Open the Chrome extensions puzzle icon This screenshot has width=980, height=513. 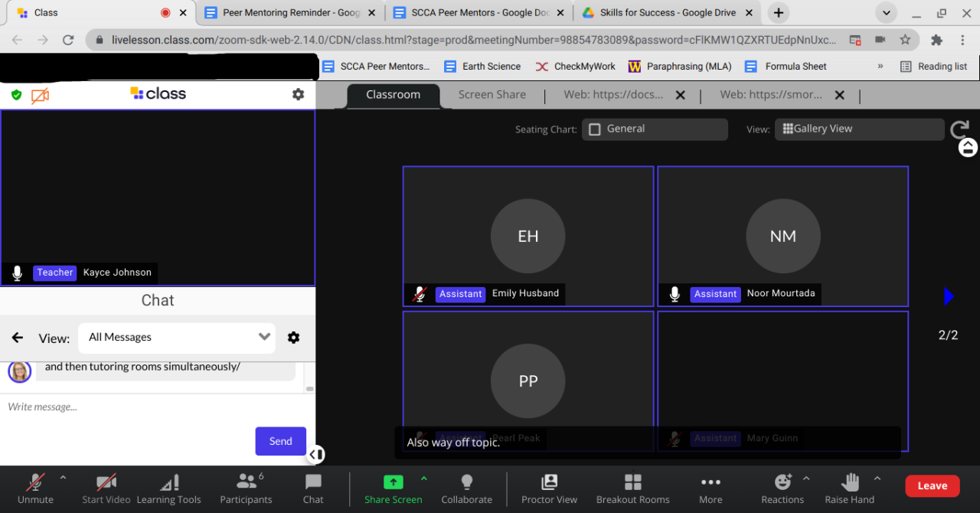[x=936, y=40]
